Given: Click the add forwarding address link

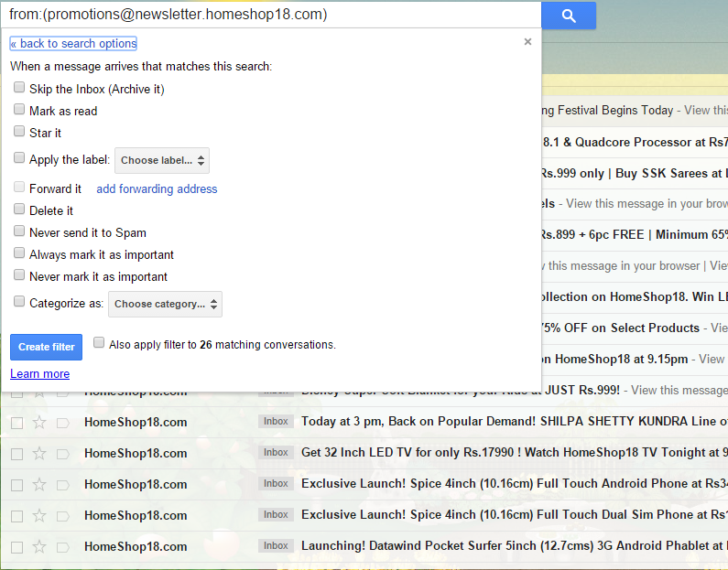Looking at the screenshot, I should coord(157,188).
